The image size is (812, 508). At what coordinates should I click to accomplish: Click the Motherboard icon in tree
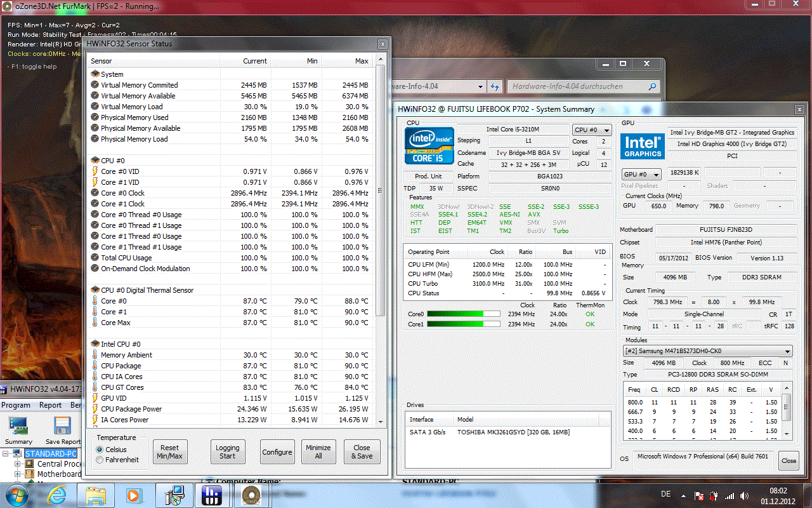30,474
